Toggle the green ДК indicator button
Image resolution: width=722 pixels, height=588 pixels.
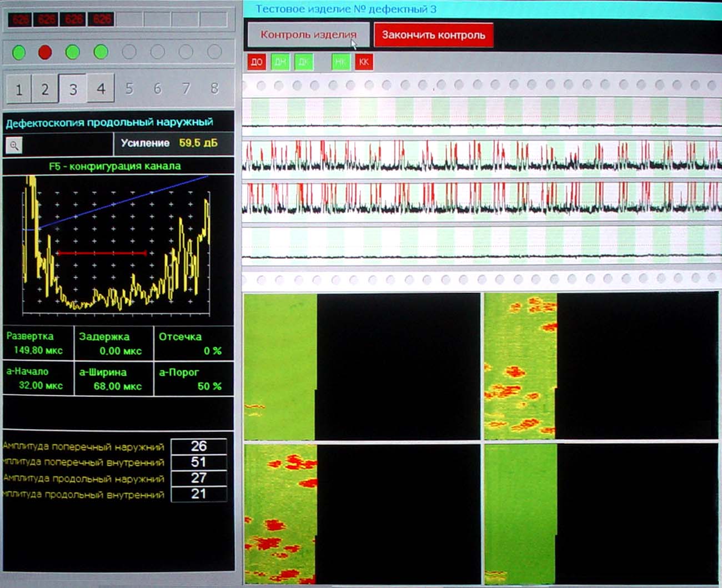click(303, 62)
